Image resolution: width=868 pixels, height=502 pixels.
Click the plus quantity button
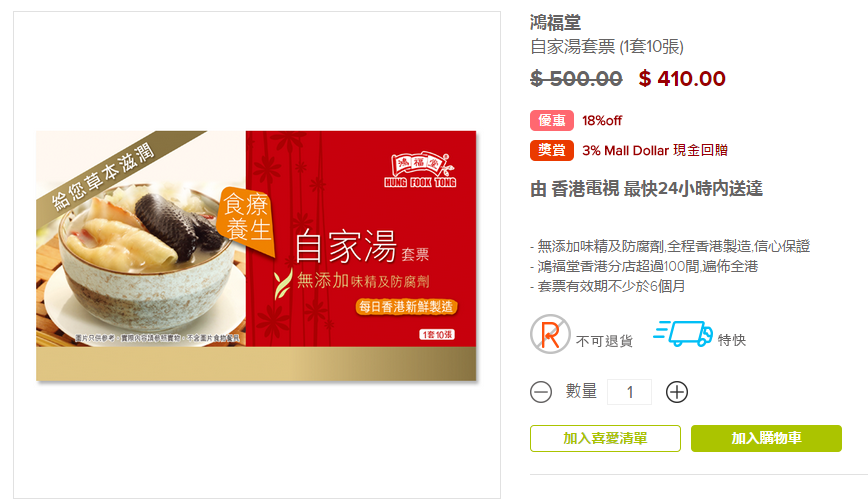click(676, 392)
